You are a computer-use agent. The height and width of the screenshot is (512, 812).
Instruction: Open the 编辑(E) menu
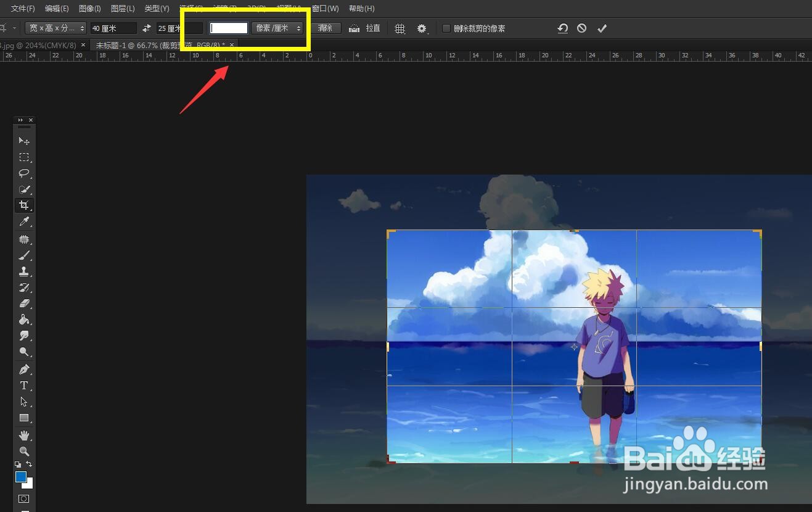(57, 9)
